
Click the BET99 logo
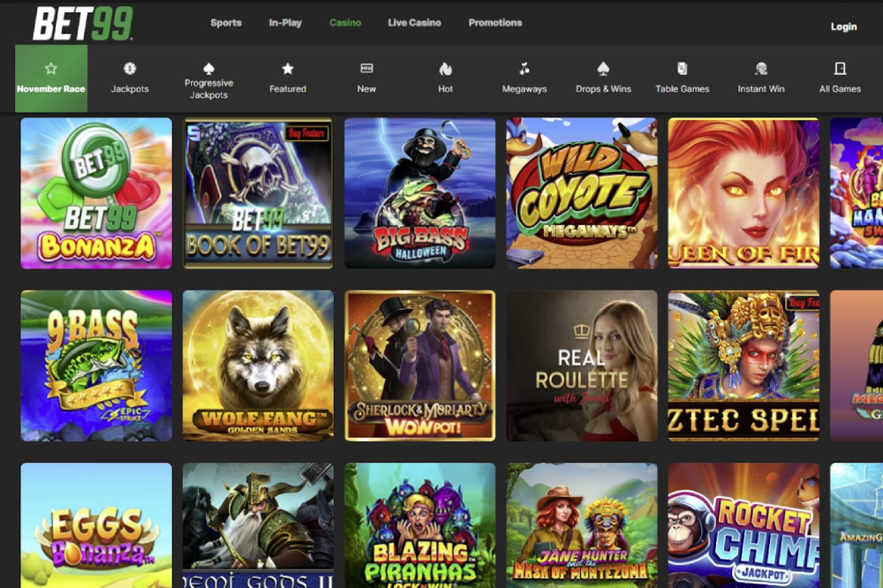[83, 24]
